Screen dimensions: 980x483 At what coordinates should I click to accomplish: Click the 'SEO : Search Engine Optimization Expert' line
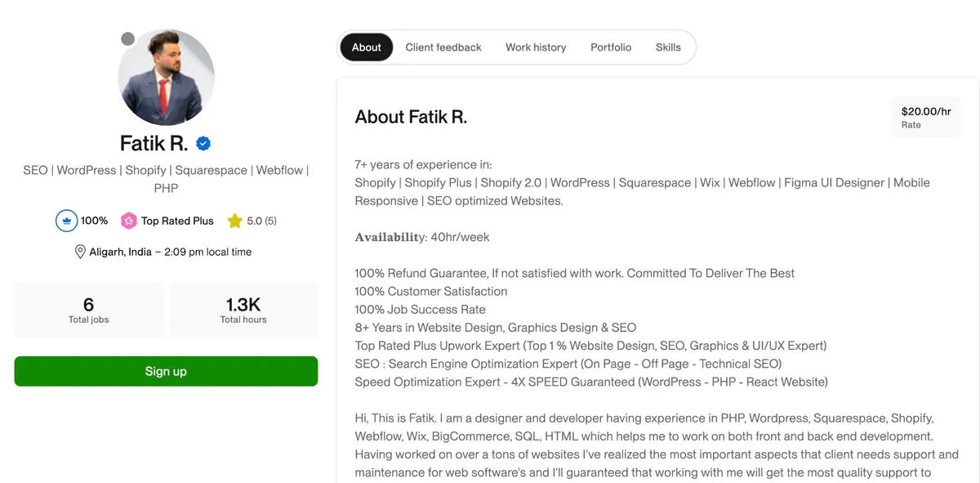pyautogui.click(x=568, y=364)
